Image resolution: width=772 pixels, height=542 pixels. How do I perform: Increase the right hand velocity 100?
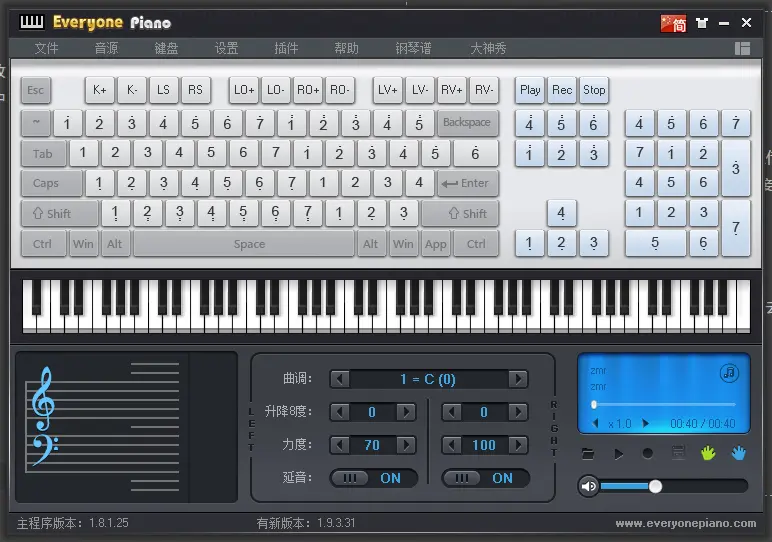(x=518, y=445)
